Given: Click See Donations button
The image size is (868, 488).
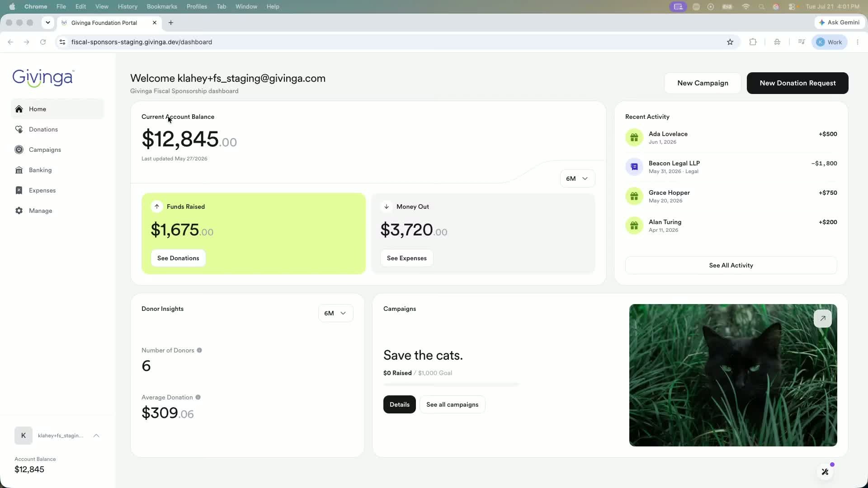Looking at the screenshot, I should [x=178, y=258].
